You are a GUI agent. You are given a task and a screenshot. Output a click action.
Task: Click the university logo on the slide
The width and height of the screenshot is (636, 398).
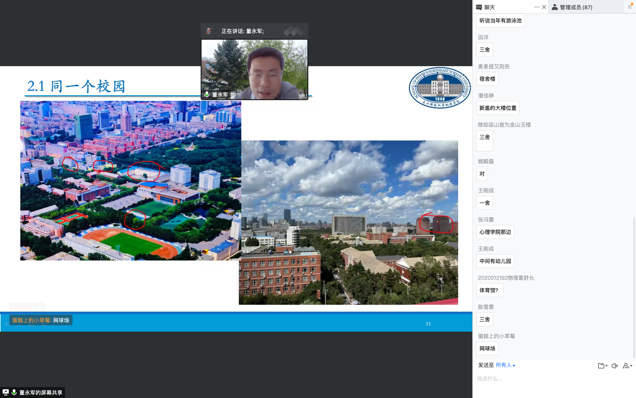point(440,88)
